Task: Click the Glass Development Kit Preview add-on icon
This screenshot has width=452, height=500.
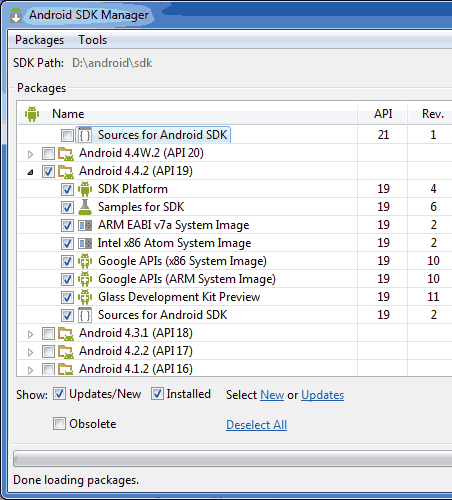Action: [x=85, y=297]
